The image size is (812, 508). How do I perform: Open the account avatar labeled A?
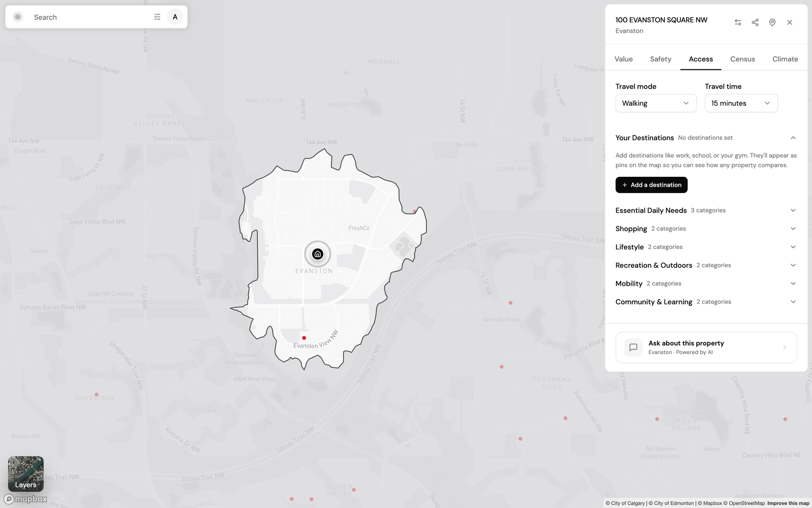[x=175, y=17]
